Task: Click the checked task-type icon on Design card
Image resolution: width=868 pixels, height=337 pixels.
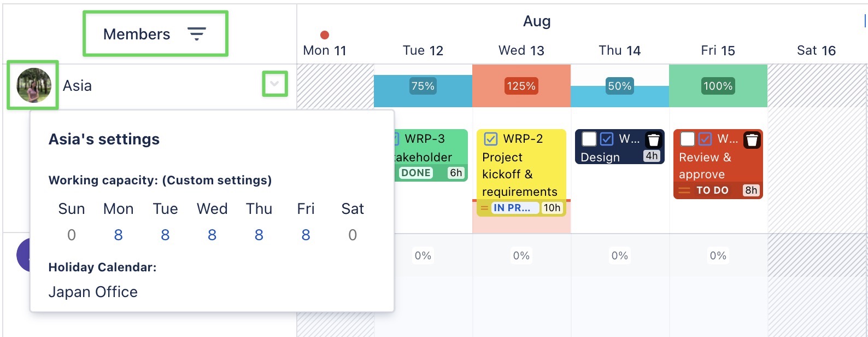Action: [606, 140]
